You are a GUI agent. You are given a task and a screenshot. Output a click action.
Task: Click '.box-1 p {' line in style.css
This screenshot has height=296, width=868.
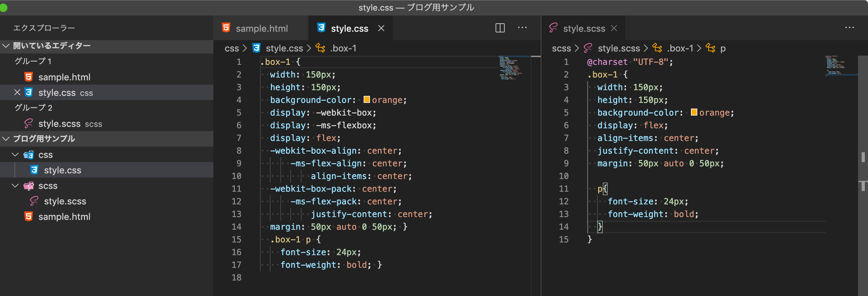tap(296, 239)
